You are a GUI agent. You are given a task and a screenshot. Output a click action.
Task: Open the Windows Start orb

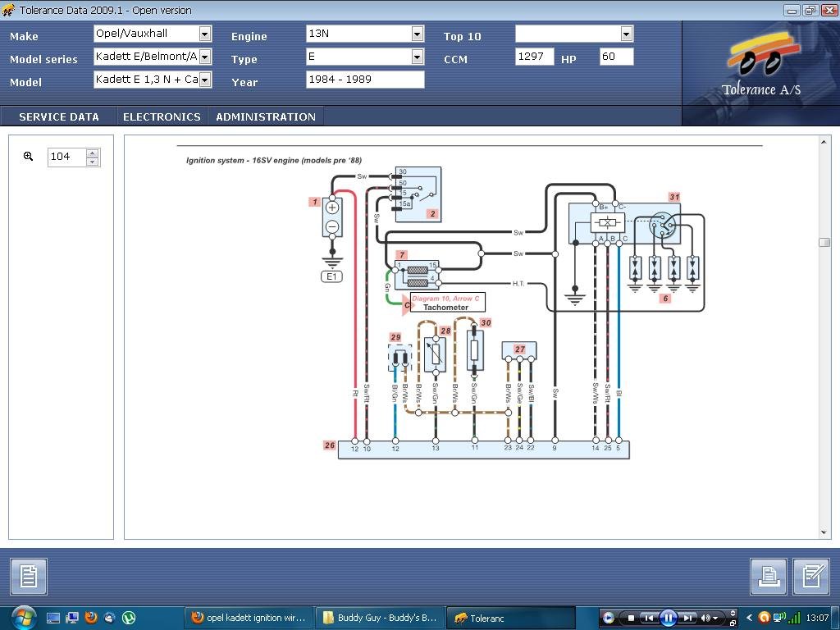[22, 618]
